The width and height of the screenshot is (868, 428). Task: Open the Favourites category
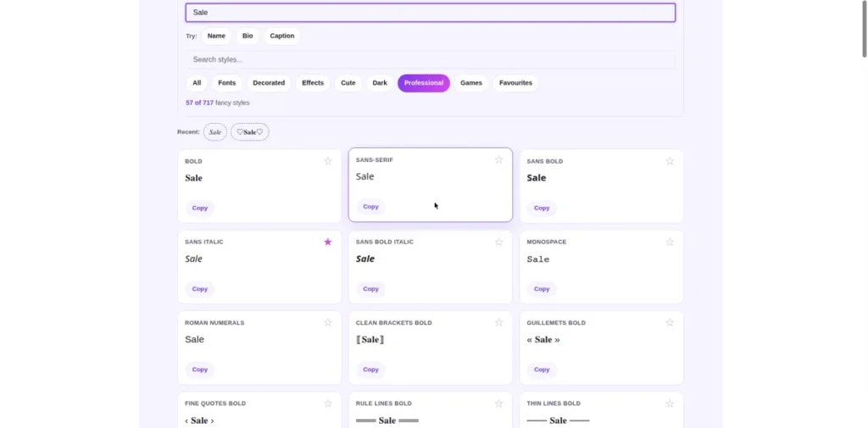point(515,83)
